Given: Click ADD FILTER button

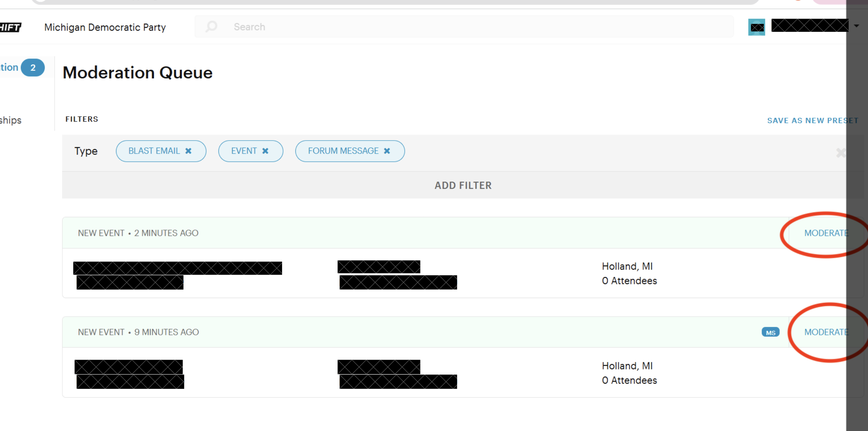Looking at the screenshot, I should (x=463, y=185).
